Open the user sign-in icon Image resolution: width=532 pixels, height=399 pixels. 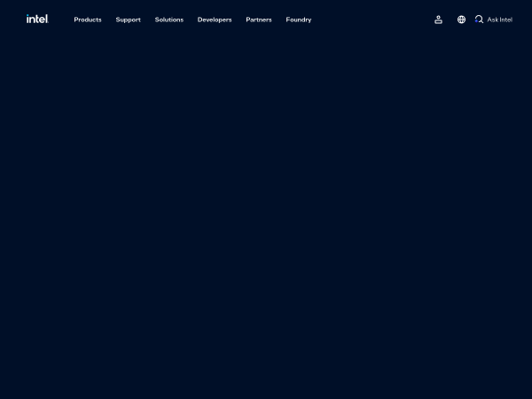pyautogui.click(x=438, y=20)
